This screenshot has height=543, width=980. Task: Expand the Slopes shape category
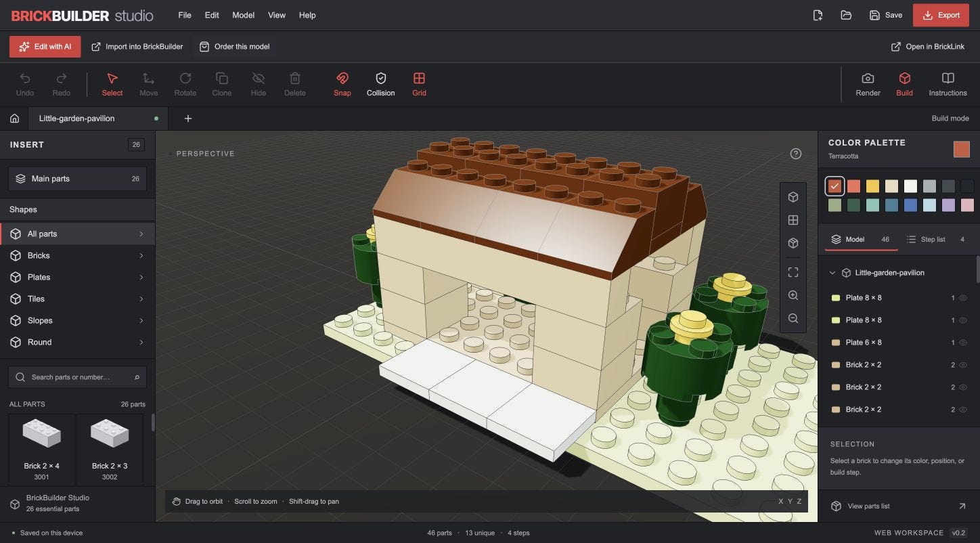(x=78, y=320)
